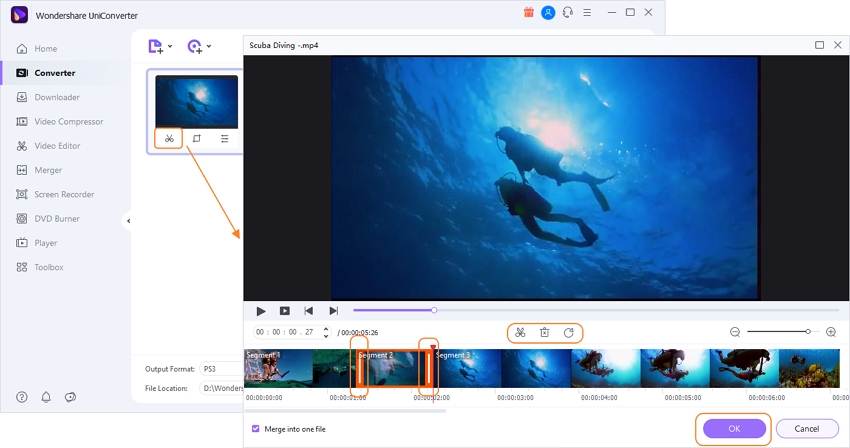Click the Cancel button

807,428
